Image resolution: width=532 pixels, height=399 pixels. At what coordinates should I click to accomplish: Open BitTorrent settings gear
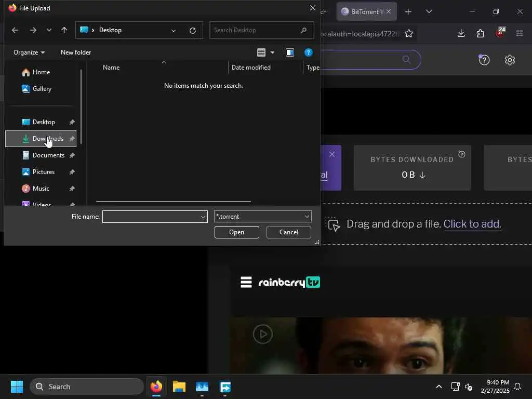pos(510,60)
